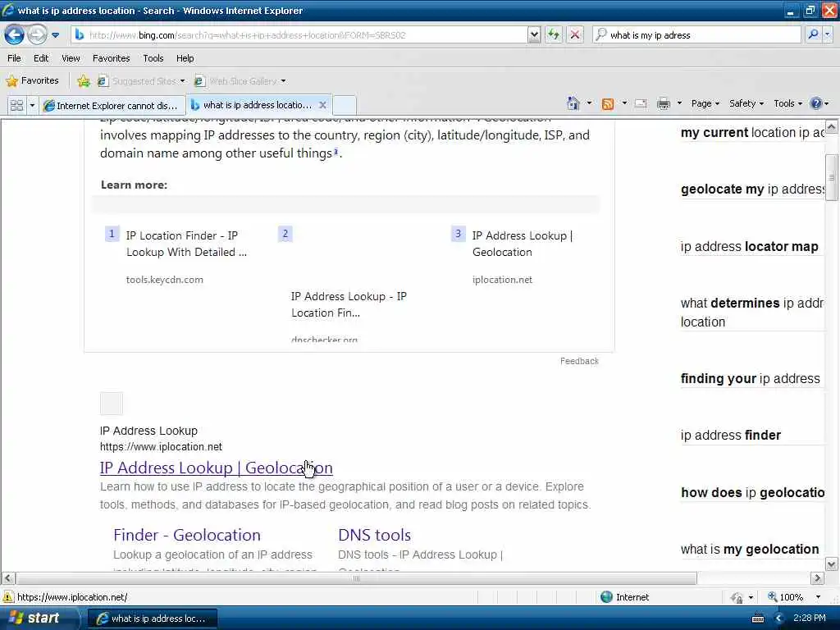Open the command bar Tools dropdown
840x630 pixels.
coord(788,103)
